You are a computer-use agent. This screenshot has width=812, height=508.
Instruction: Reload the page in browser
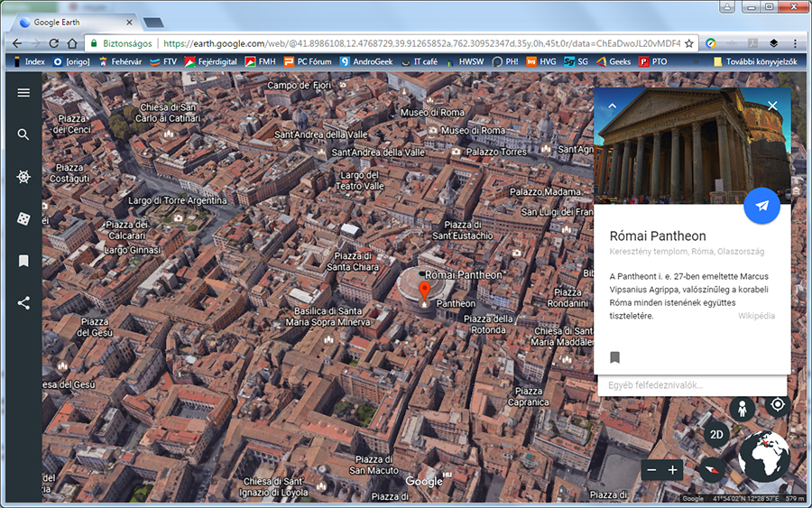click(54, 43)
